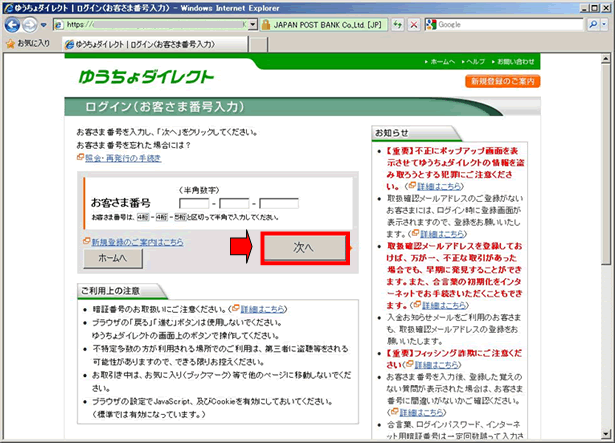Click the Refresh page icon
The image size is (615, 443).
click(x=398, y=25)
